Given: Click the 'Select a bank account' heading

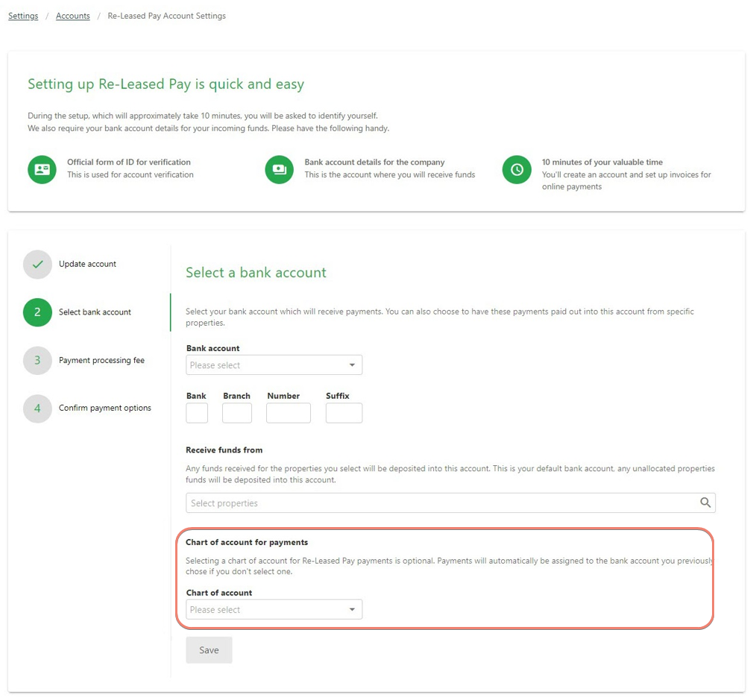Looking at the screenshot, I should (x=256, y=272).
